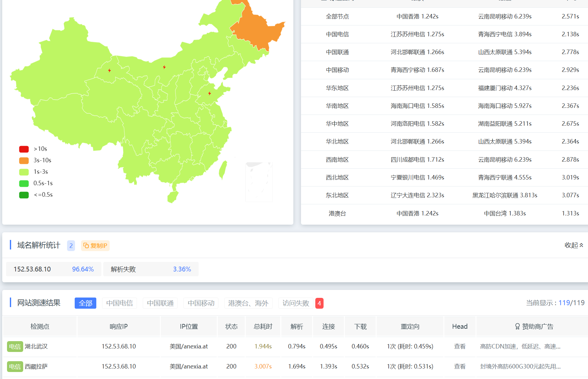
Task: Open the 封境外高防600G sponsor ad link
Action: 520,366
